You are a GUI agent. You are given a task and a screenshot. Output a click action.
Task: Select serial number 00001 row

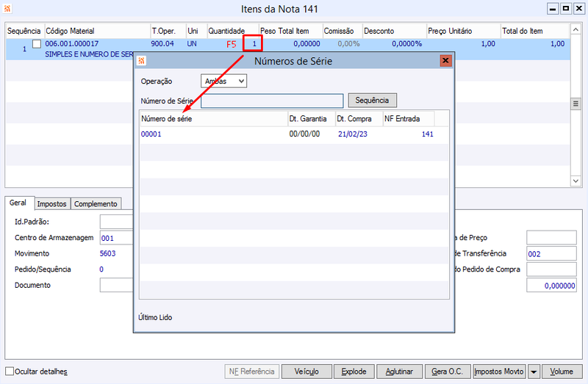coord(294,134)
